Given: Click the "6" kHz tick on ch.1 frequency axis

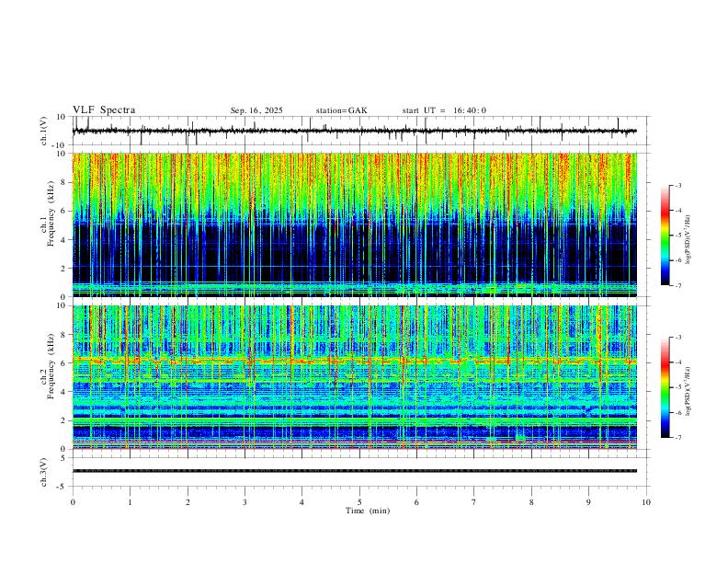Looking at the screenshot, I should 64,211.
